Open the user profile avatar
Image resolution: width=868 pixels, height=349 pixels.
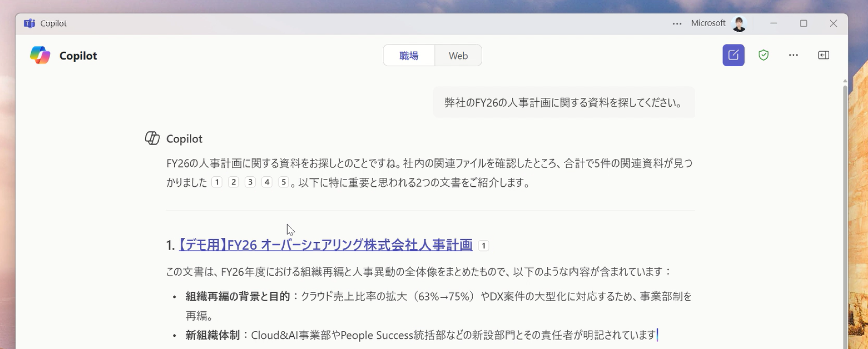pyautogui.click(x=739, y=24)
